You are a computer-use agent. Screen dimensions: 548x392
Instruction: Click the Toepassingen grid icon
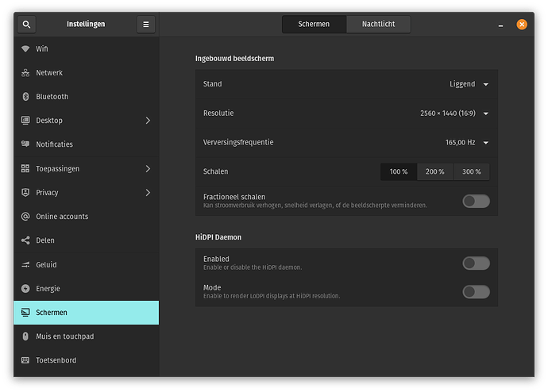pyautogui.click(x=25, y=168)
